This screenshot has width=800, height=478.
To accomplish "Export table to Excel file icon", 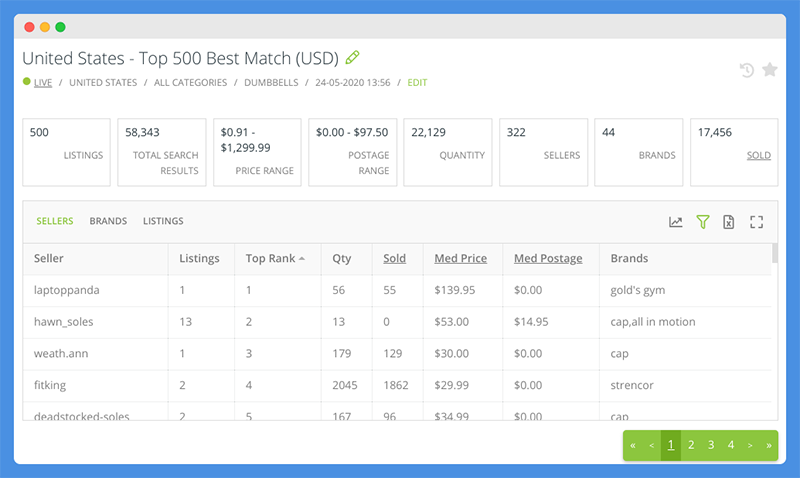I will pos(729,222).
